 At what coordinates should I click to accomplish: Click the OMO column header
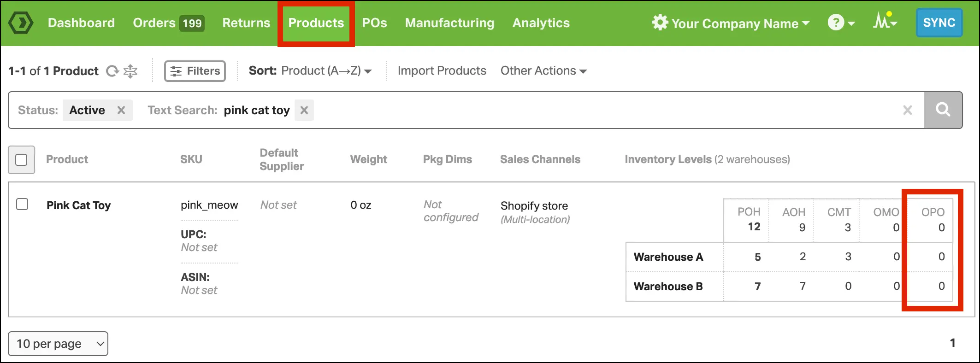pos(886,212)
